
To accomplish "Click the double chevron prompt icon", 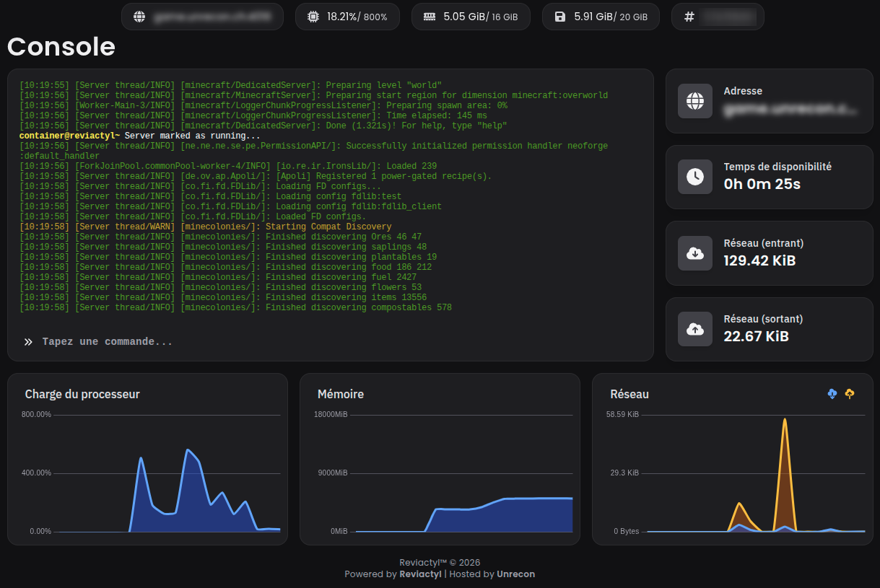I will (x=28, y=342).
